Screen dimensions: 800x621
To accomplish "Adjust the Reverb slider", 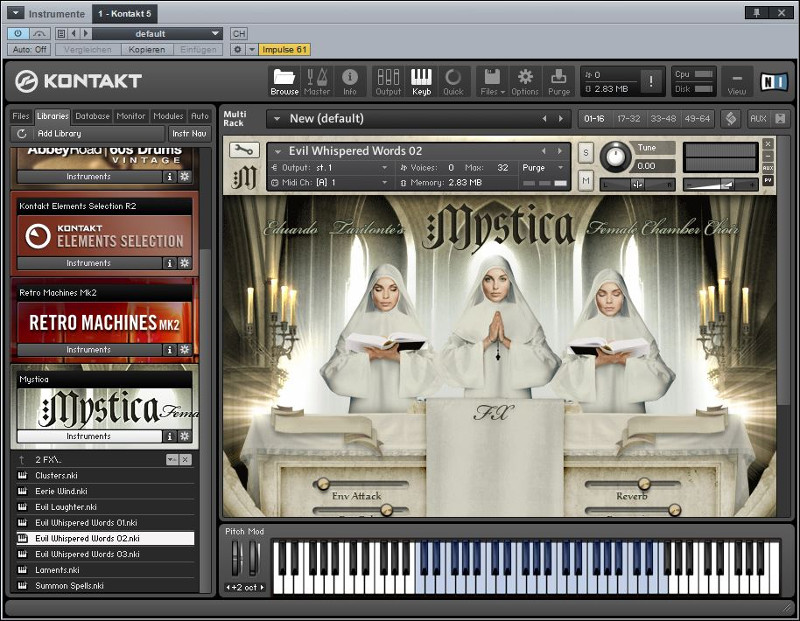I will [632, 484].
